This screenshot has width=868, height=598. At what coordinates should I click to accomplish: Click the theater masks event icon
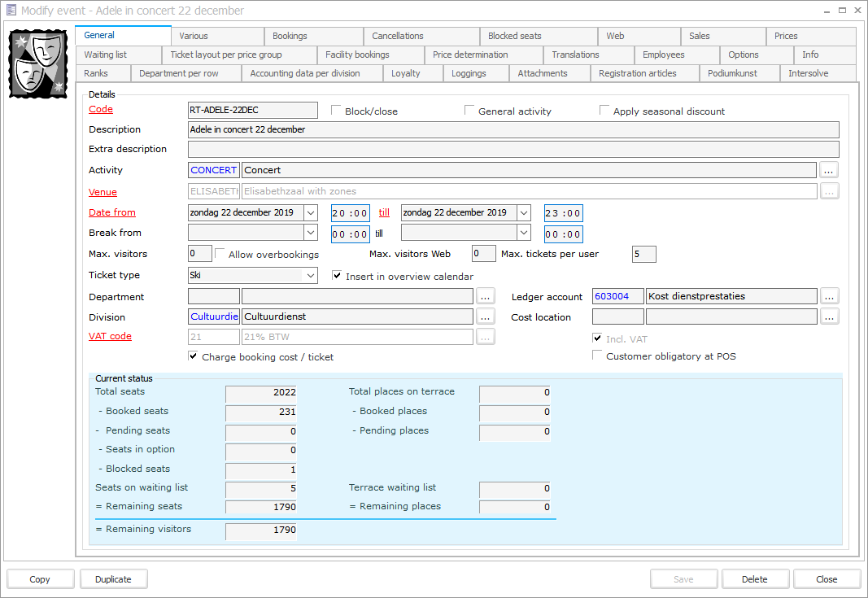[37, 64]
